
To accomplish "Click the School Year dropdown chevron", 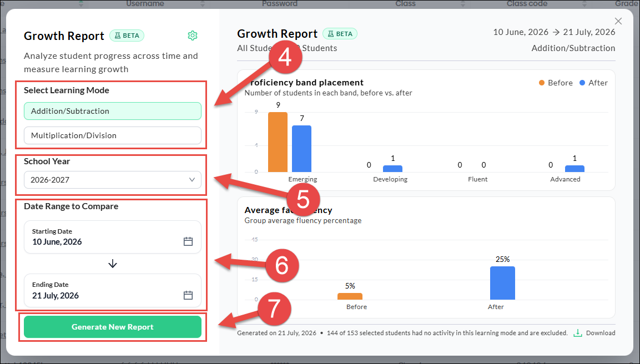I will 192,180.
